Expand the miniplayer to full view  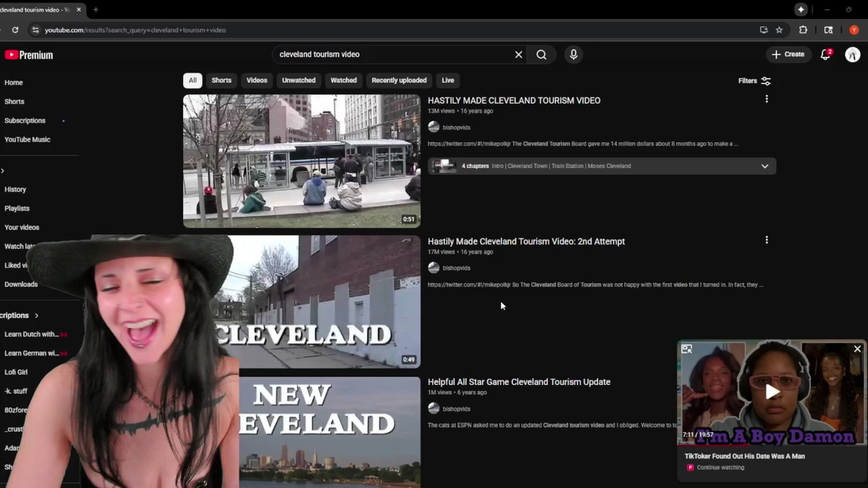pos(687,349)
